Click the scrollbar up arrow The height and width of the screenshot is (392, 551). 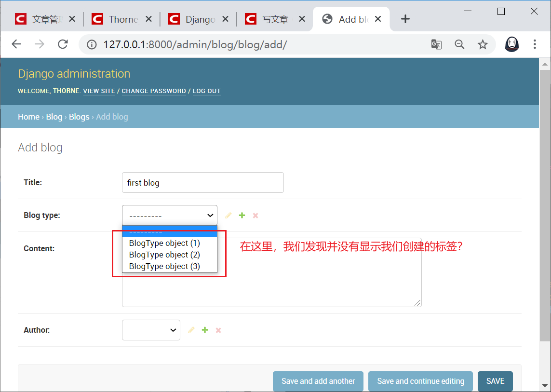[x=545, y=64]
